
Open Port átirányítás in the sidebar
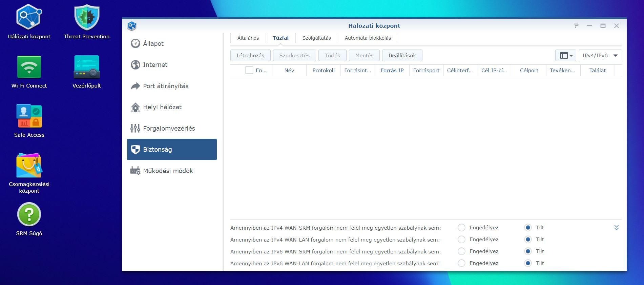172,86
